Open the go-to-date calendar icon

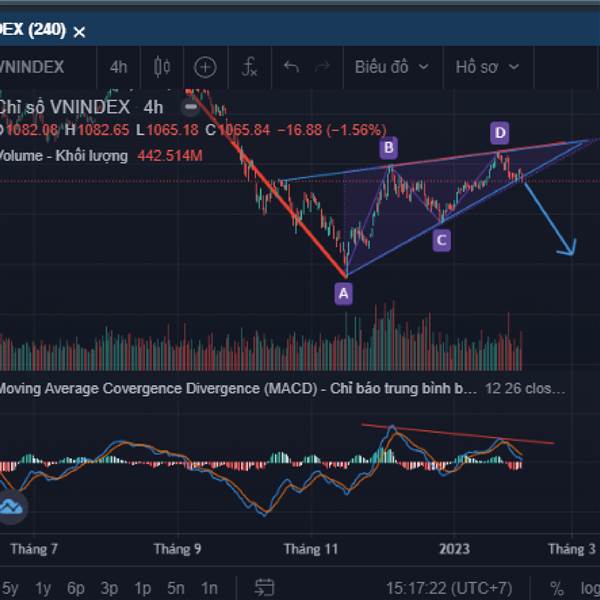264,587
